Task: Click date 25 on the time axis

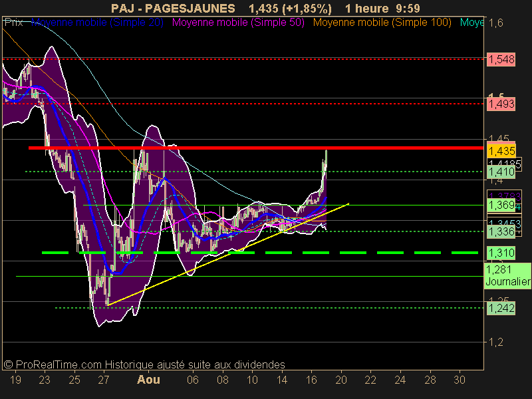Action: point(74,380)
